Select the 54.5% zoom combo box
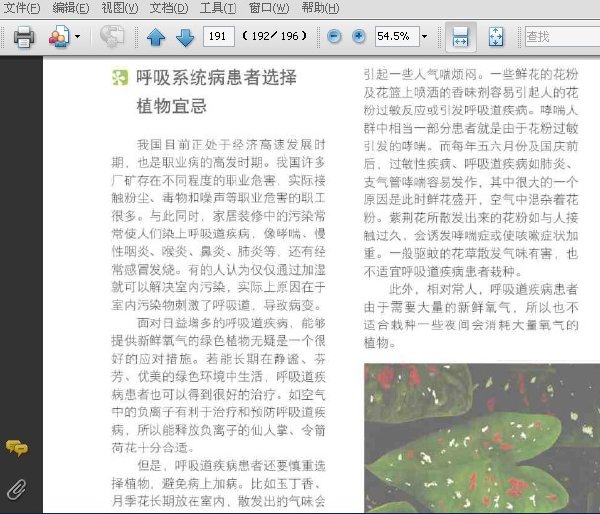The height and width of the screenshot is (514, 600). [397, 37]
